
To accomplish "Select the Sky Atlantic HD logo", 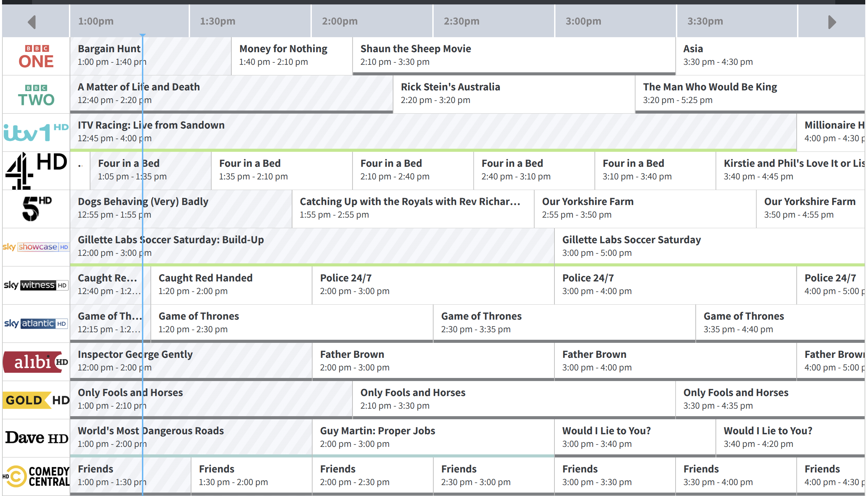I will click(36, 323).
